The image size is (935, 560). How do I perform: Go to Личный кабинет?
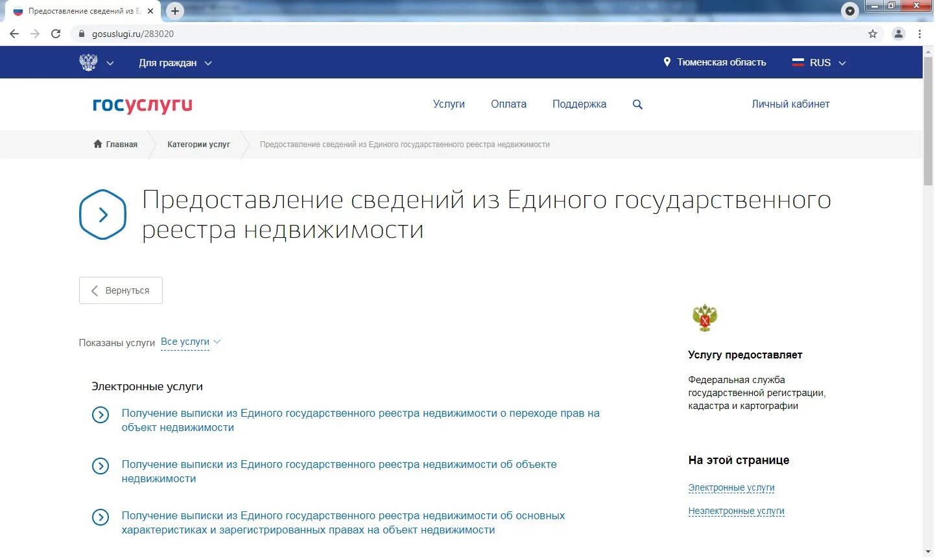click(x=790, y=104)
